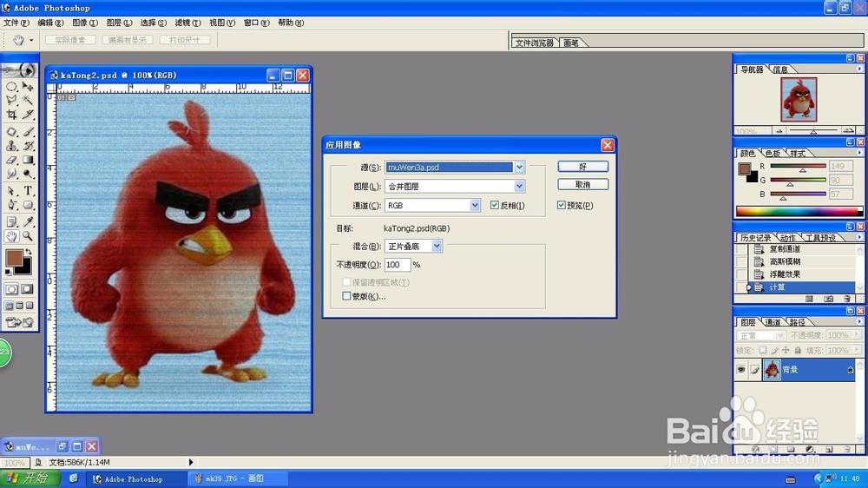
Task: Swap foreground and background colors
Action: (x=29, y=252)
